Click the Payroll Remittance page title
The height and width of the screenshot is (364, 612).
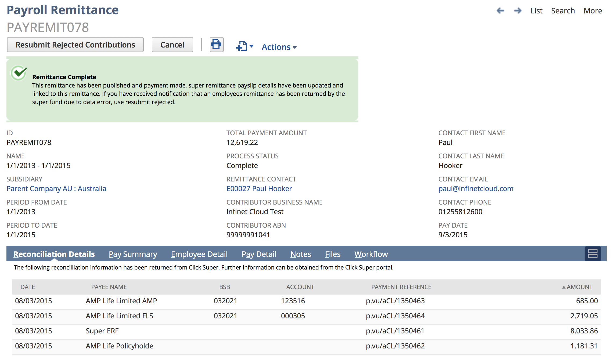pos(63,10)
